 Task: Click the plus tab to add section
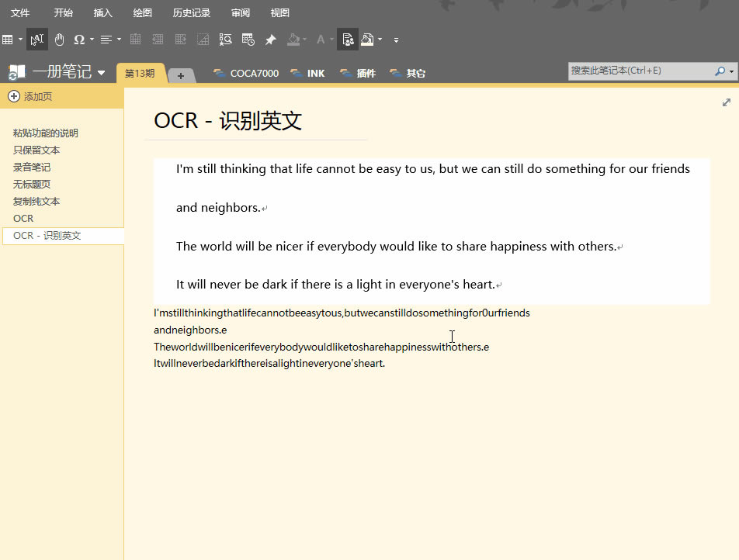[x=181, y=75]
